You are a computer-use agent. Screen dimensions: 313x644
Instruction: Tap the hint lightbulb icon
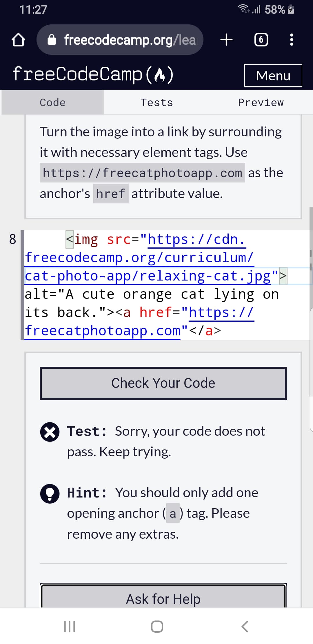coord(50,493)
